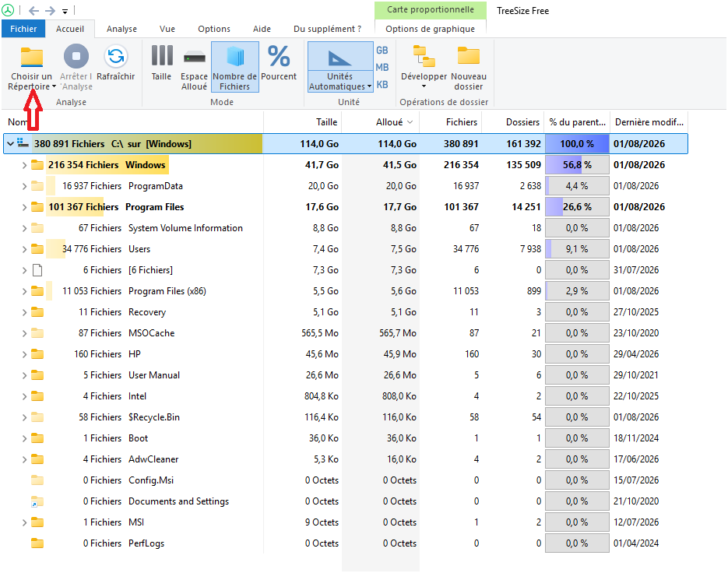Set units to MB

(x=382, y=67)
